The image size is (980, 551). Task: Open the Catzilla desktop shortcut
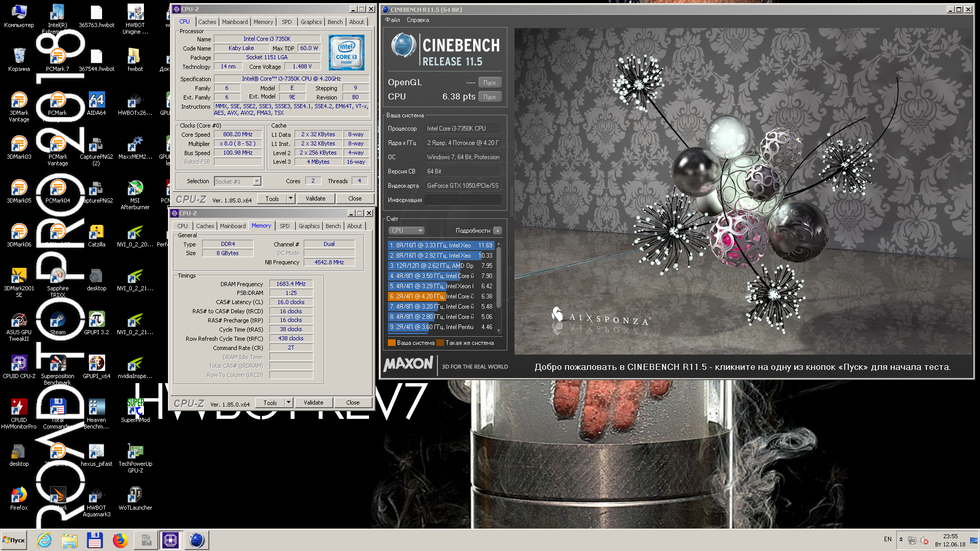coord(96,235)
